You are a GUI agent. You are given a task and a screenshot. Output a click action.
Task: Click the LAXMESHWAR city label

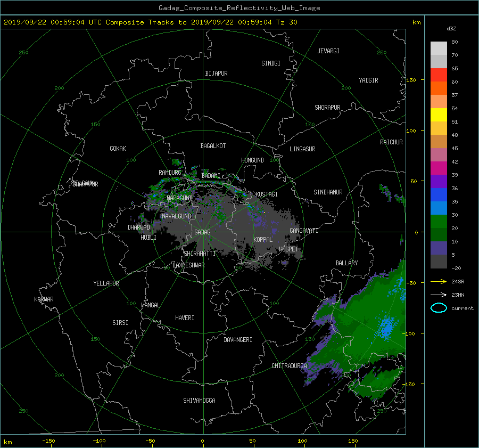[188, 265]
